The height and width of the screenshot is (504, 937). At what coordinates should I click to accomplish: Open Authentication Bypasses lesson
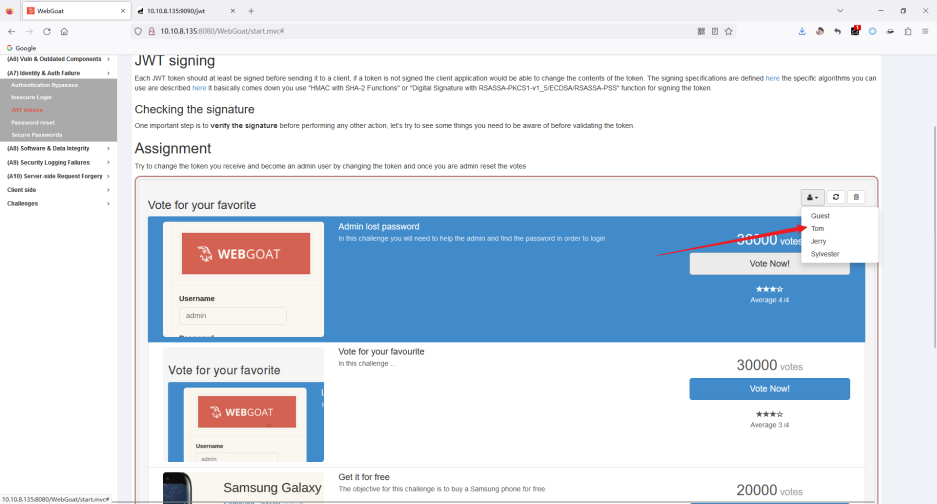[x=44, y=85]
